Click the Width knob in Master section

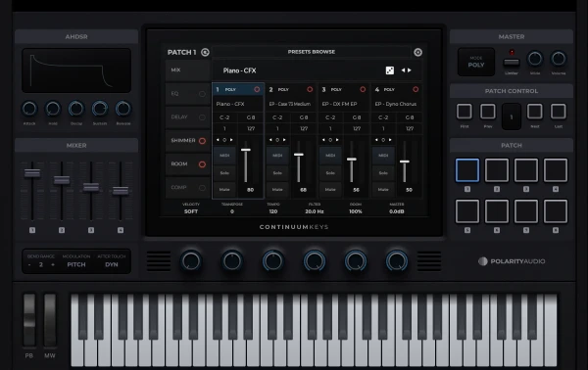tap(535, 59)
